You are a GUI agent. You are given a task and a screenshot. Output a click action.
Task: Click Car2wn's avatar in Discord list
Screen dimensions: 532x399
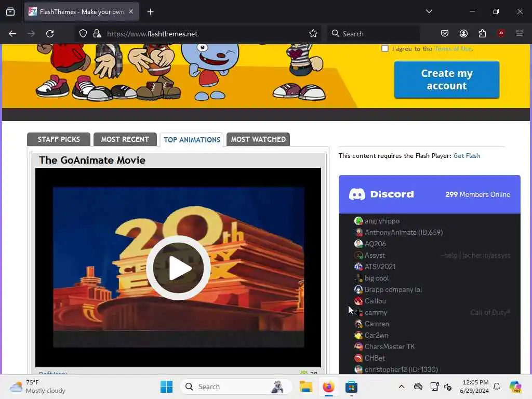click(x=358, y=335)
